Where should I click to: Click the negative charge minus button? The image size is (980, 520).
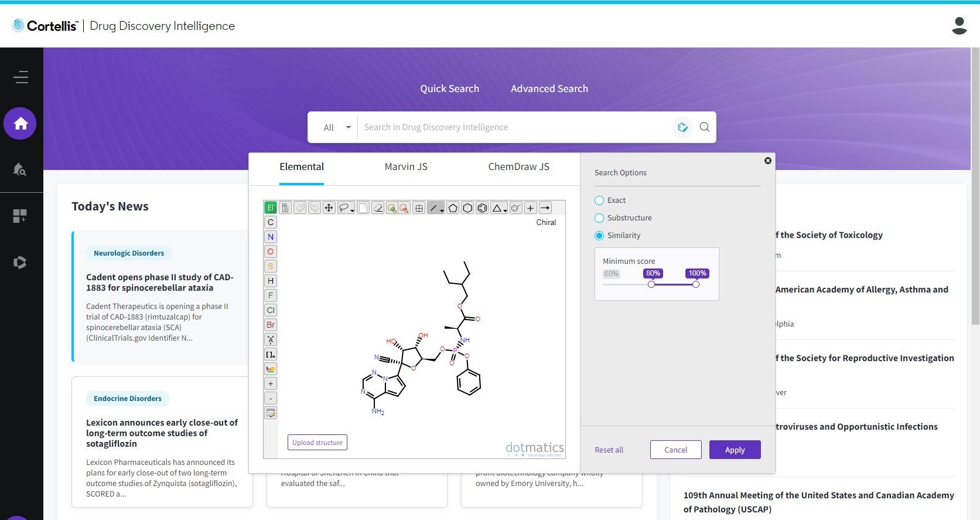[271, 398]
